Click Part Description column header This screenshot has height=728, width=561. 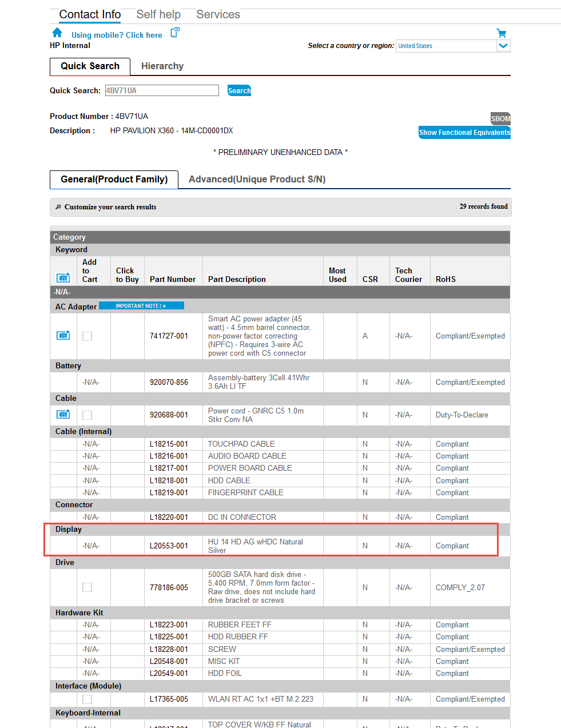pos(237,279)
